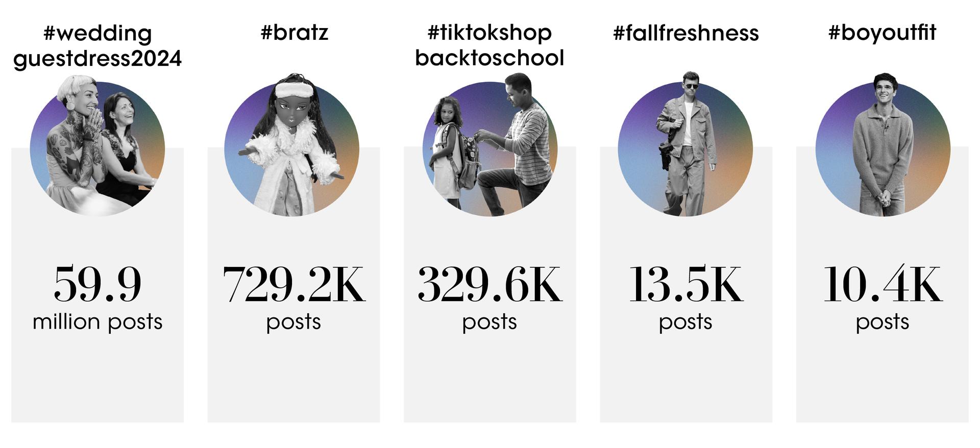Image resolution: width=980 pixels, height=448 pixels.
Task: Click the wedding guests circular photo
Action: coord(97,146)
